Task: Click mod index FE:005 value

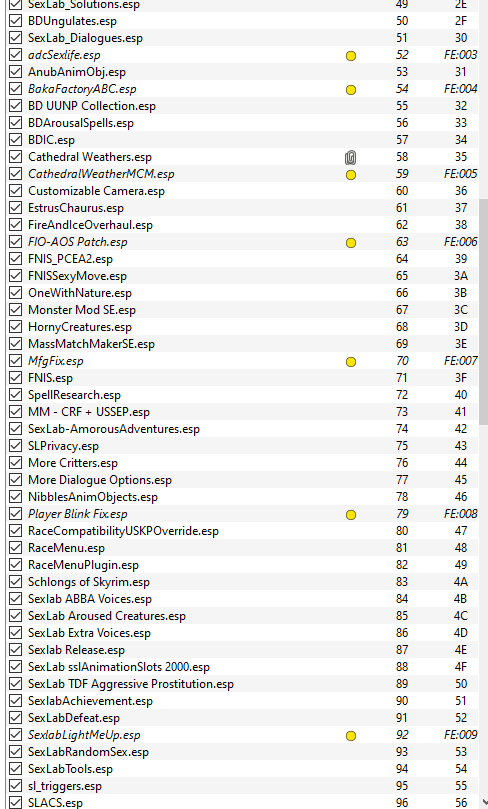Action: (461, 174)
